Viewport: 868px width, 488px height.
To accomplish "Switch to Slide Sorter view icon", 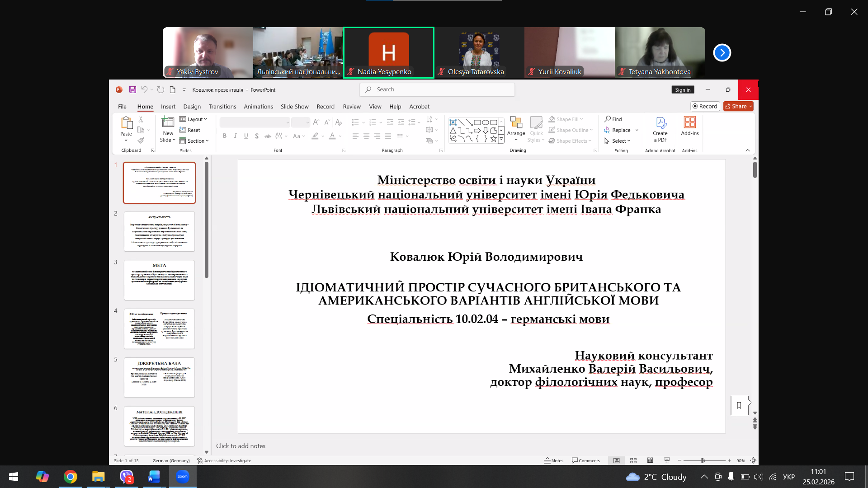I will point(633,460).
